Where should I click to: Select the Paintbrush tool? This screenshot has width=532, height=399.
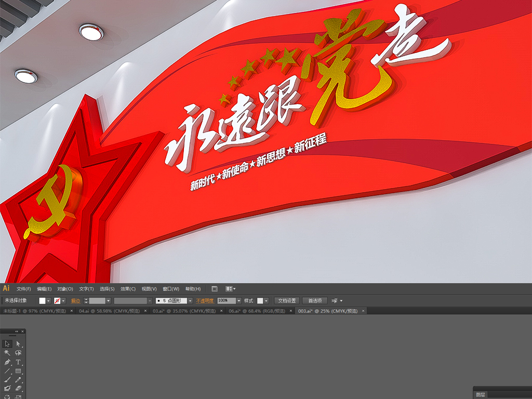tap(7, 379)
